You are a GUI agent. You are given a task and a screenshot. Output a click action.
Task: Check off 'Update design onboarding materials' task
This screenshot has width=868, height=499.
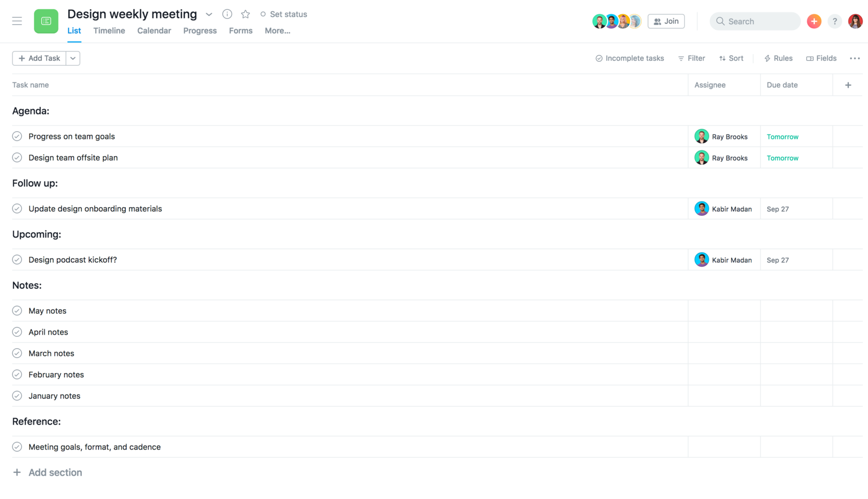17,209
